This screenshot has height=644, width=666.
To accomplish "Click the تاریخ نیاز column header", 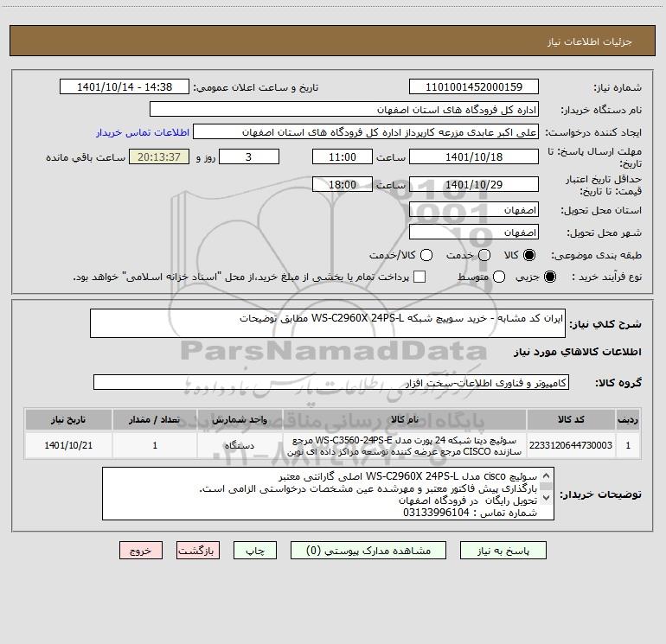I will pyautogui.click(x=68, y=419).
